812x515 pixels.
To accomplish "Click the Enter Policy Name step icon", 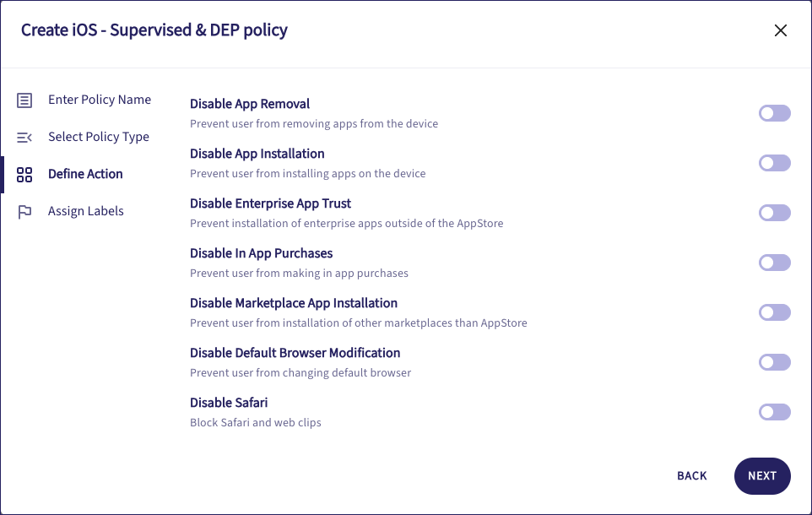I will [24, 100].
